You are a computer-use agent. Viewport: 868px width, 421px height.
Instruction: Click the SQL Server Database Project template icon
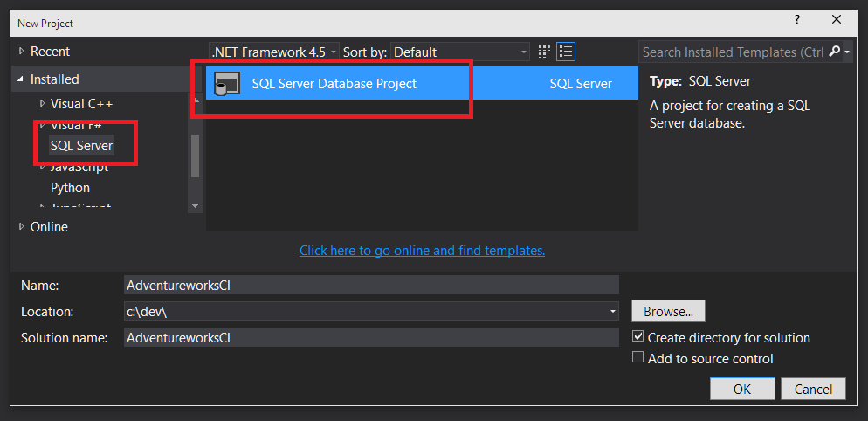tap(227, 84)
